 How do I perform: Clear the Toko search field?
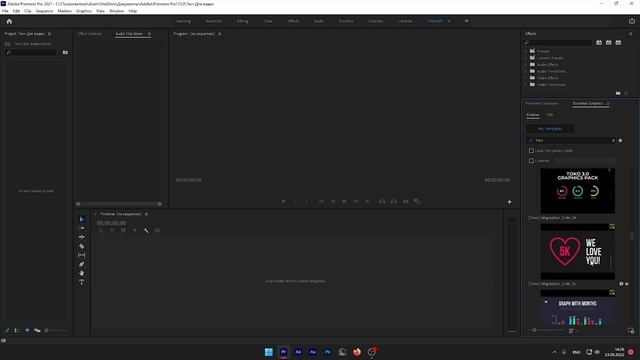[x=613, y=140]
